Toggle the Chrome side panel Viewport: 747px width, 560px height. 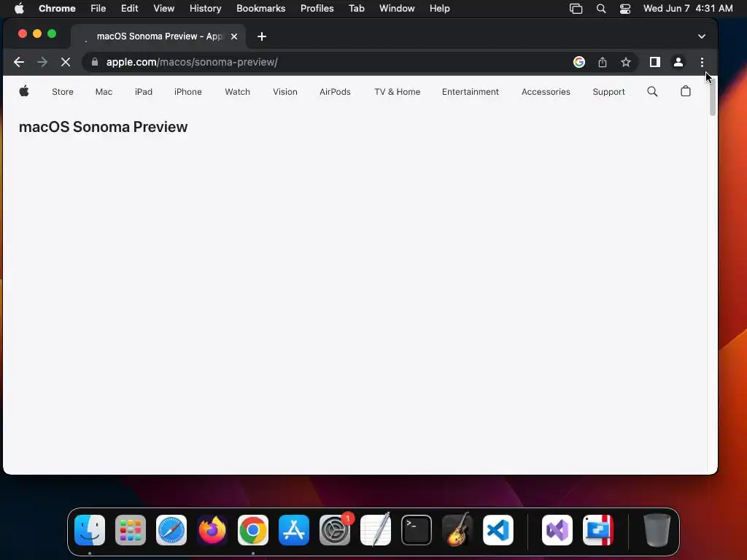pos(655,62)
